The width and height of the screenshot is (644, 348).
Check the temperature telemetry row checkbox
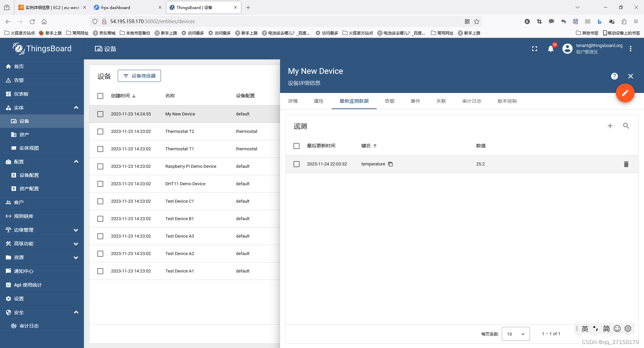297,164
